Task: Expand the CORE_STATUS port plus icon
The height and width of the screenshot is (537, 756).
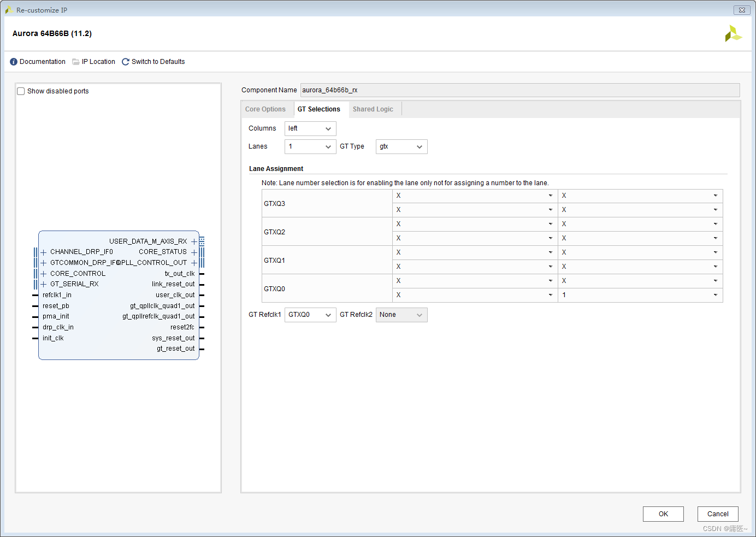Action: [x=194, y=252]
